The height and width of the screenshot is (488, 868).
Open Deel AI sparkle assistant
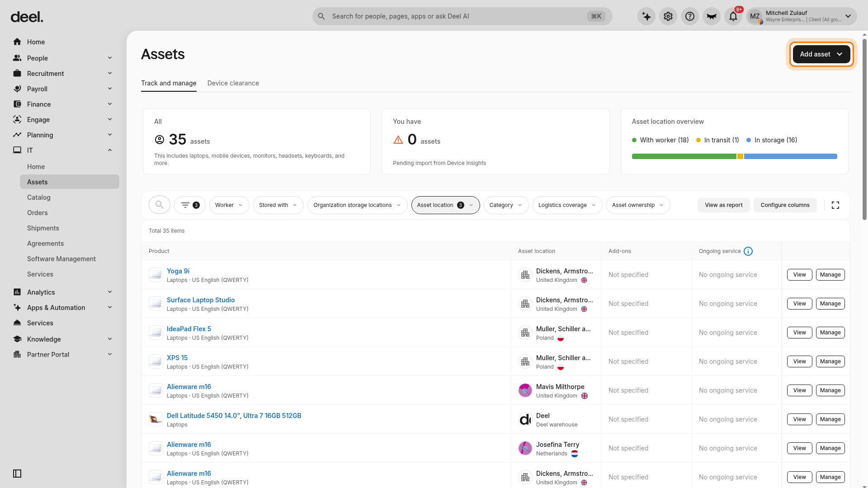pos(646,17)
